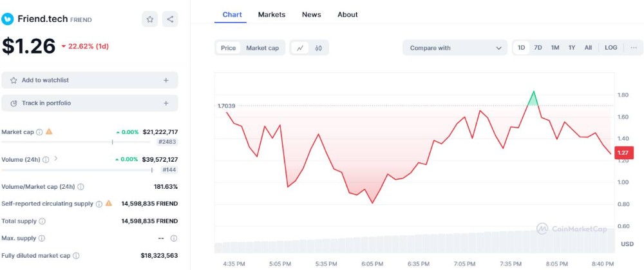Click the $21,222,717 market cap value
Image resolution: width=644 pixels, height=270 pixels.
[160, 132]
